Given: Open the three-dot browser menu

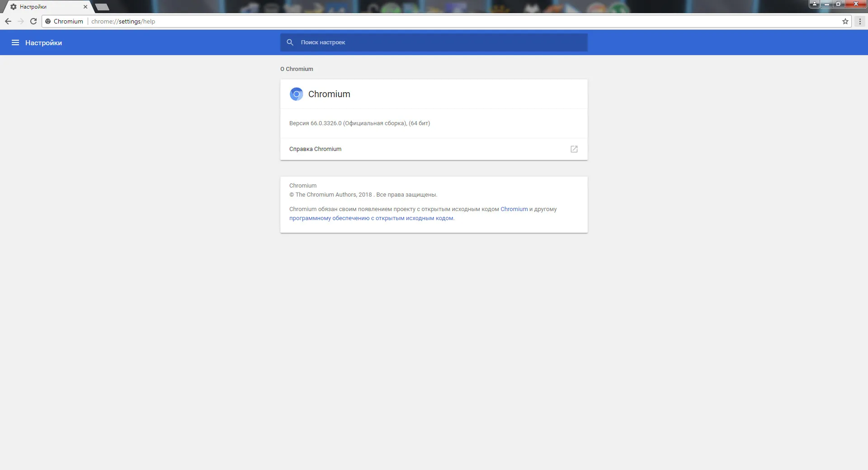Looking at the screenshot, I should [x=860, y=21].
